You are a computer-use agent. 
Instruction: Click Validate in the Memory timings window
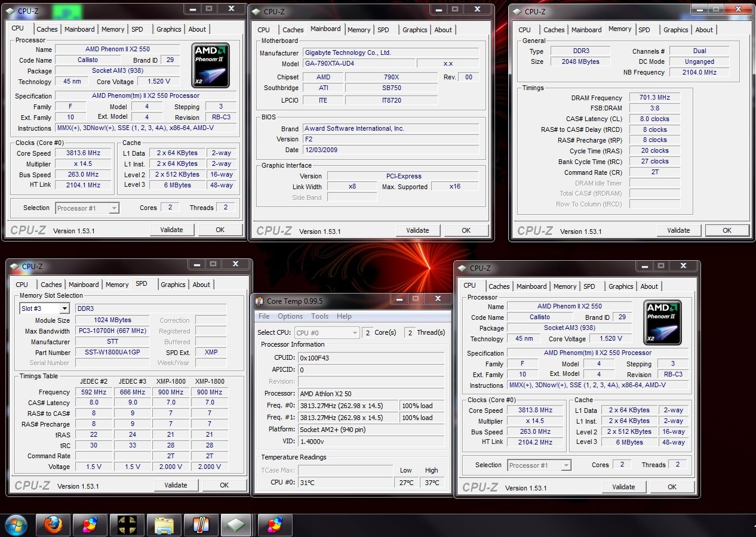678,230
